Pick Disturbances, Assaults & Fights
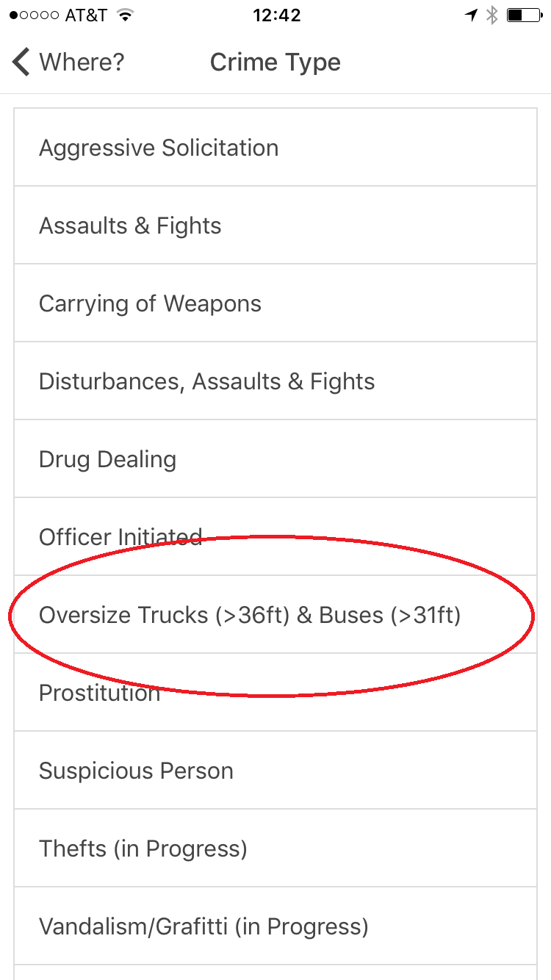This screenshot has width=551, height=980. tap(275, 381)
